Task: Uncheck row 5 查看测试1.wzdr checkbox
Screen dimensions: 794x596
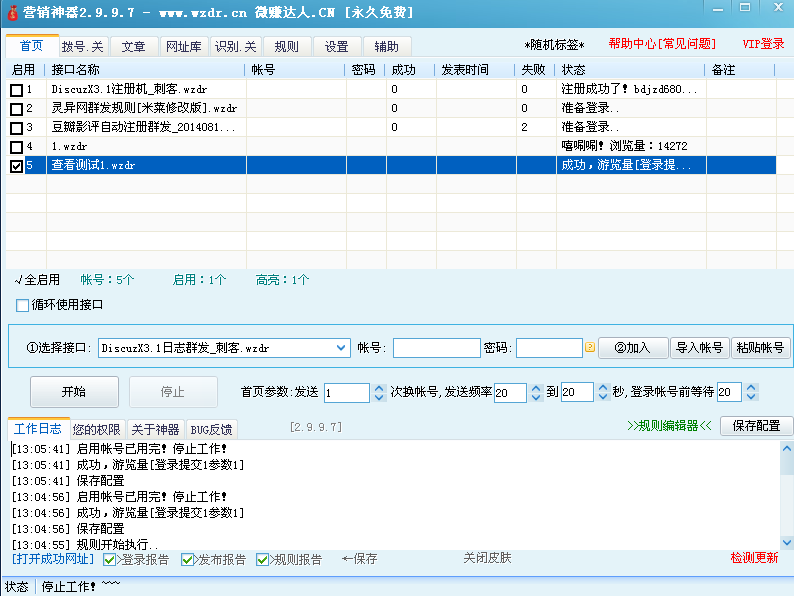Action: (16, 166)
